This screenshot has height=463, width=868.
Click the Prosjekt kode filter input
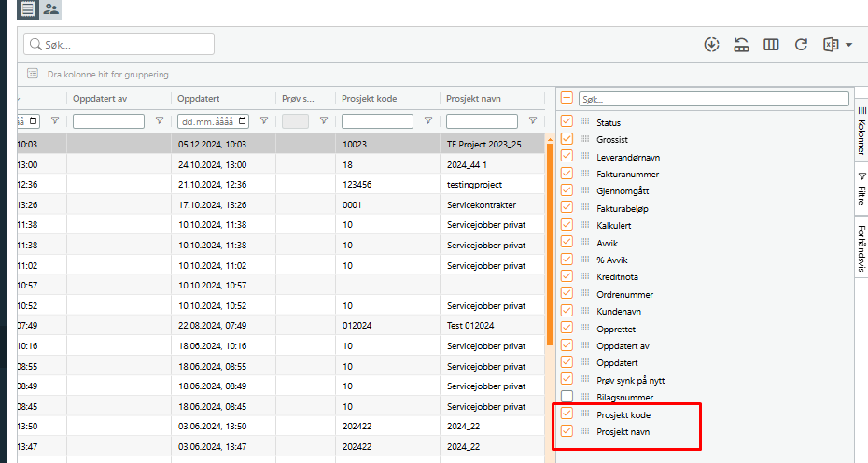coord(377,120)
